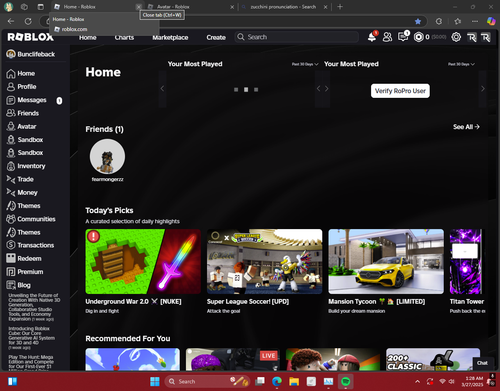Click the Roblox logo
Image resolution: width=500 pixels, height=391 pixels.
point(31,37)
